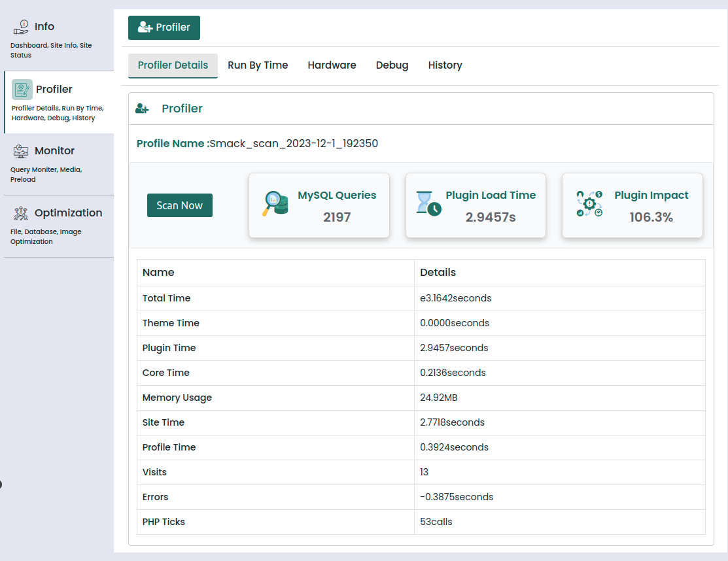
Task: Click the Site Time row label
Action: coord(164,422)
